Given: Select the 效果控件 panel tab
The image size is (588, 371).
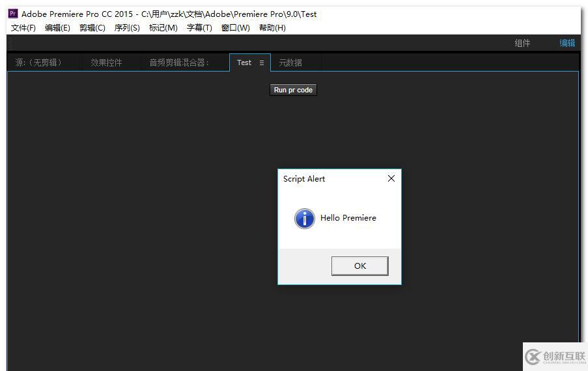Looking at the screenshot, I should (106, 62).
